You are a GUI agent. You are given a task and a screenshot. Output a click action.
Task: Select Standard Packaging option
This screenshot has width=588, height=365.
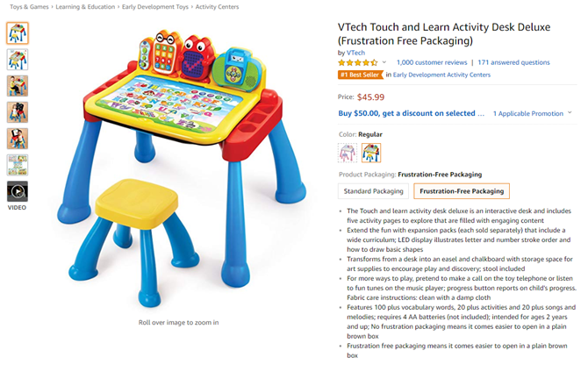tap(374, 191)
